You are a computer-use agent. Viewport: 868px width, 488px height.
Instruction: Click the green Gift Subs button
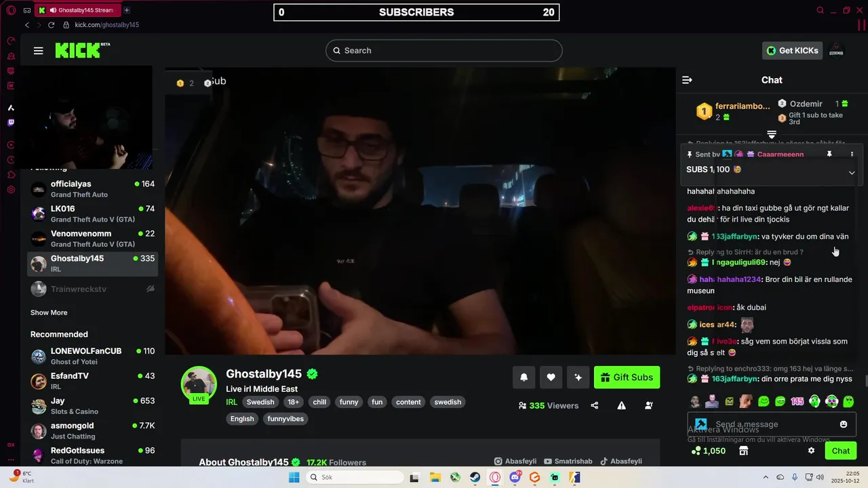coord(627,378)
